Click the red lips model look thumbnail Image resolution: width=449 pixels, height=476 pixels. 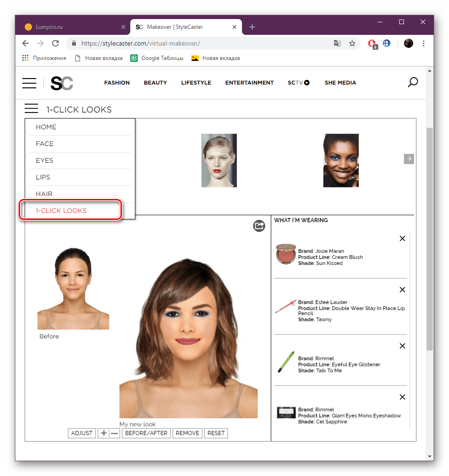219,160
